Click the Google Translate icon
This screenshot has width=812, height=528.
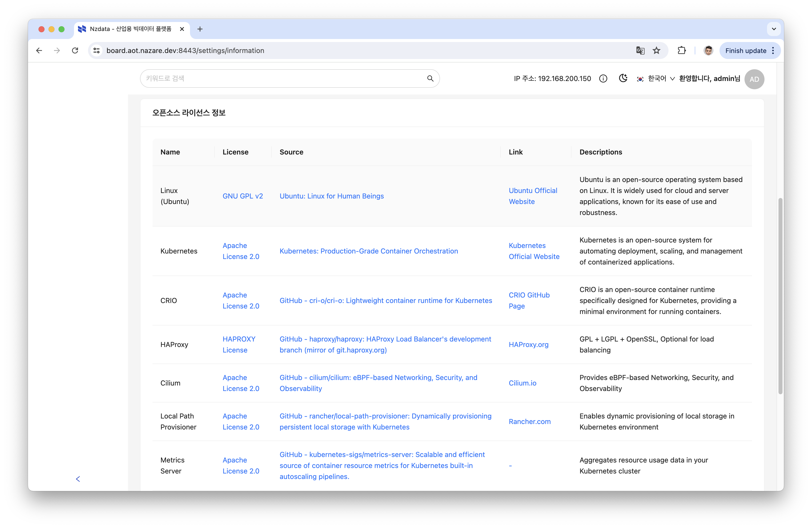640,50
